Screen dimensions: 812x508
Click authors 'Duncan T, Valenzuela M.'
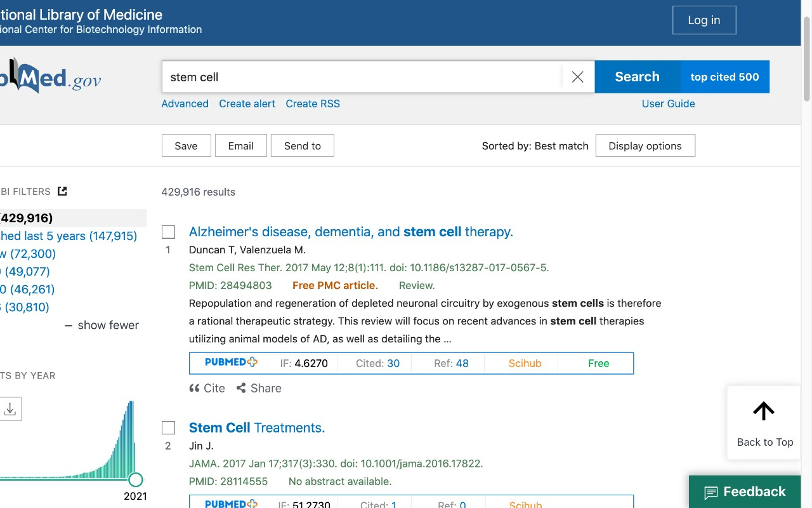(x=247, y=250)
